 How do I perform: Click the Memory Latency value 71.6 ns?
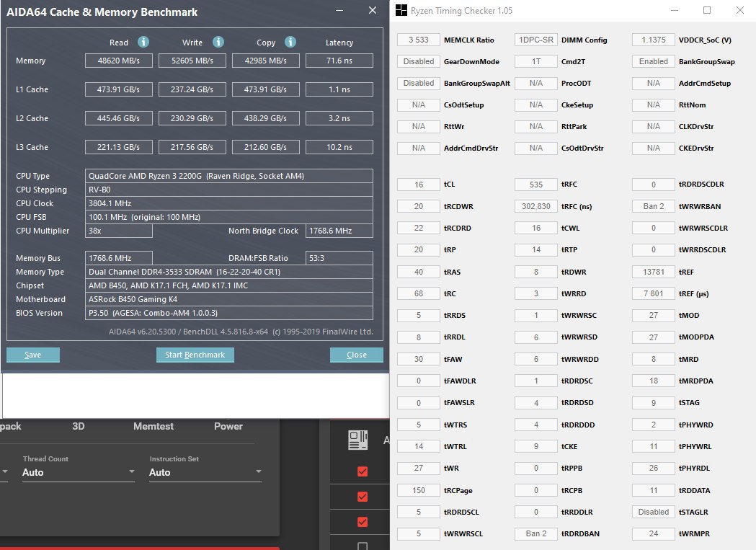[x=339, y=61]
